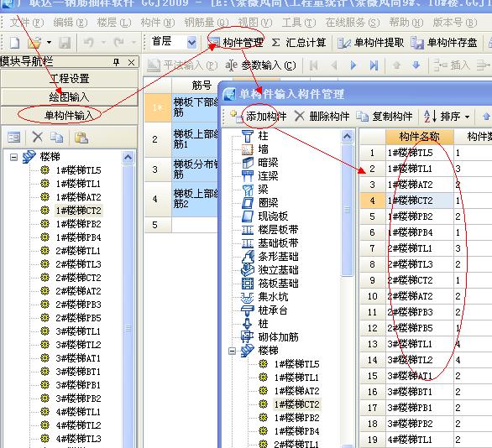
Task: Open the 帮助(H) menu
Action: coord(406,23)
